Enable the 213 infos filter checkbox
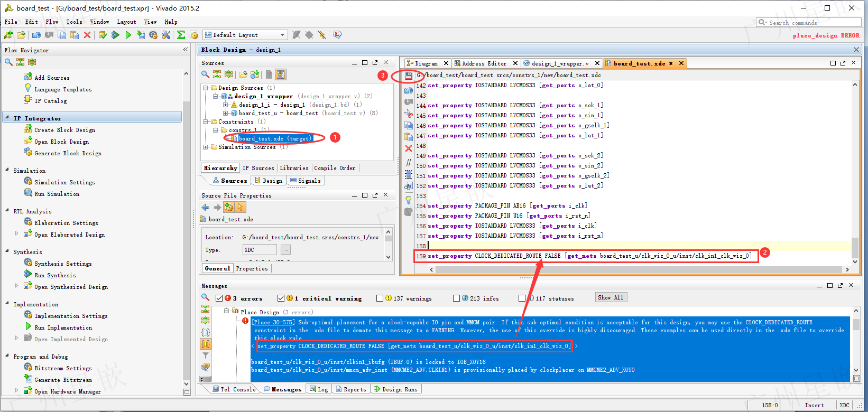Screen dimensions: 868x412 pyautogui.click(x=456, y=298)
